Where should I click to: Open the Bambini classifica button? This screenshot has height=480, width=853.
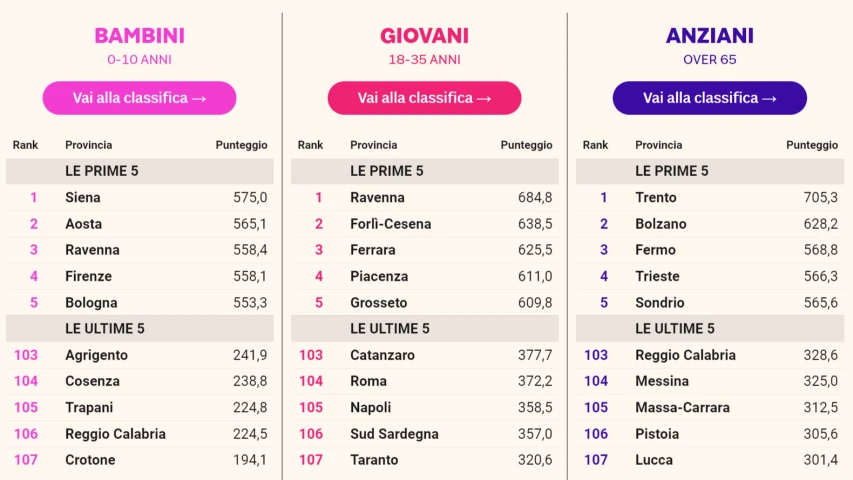(139, 98)
